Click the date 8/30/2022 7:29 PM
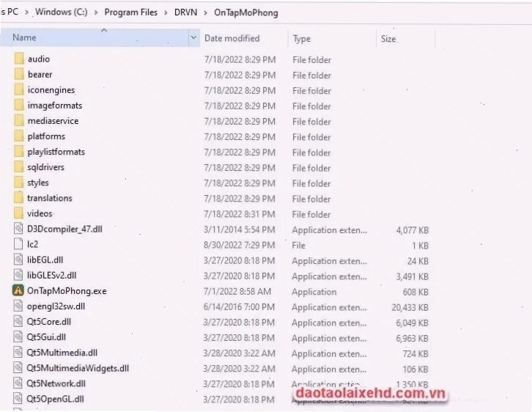 click(239, 245)
